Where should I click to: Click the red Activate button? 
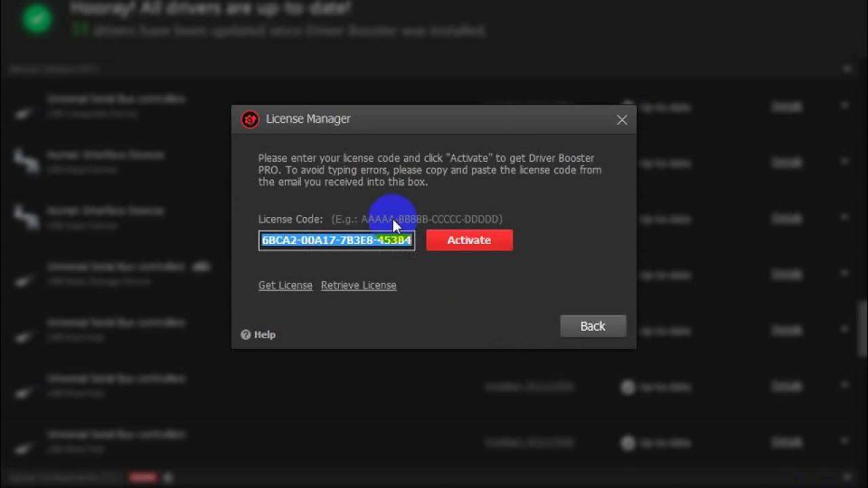(x=469, y=240)
